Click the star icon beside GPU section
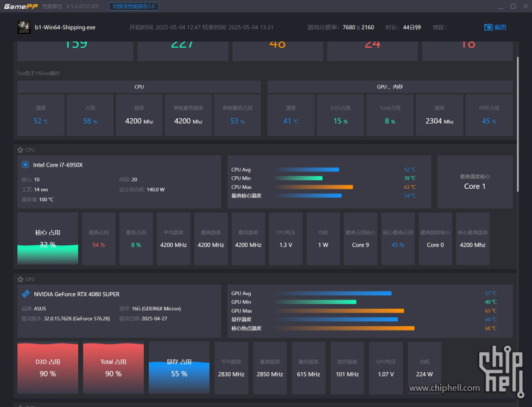 [21, 279]
